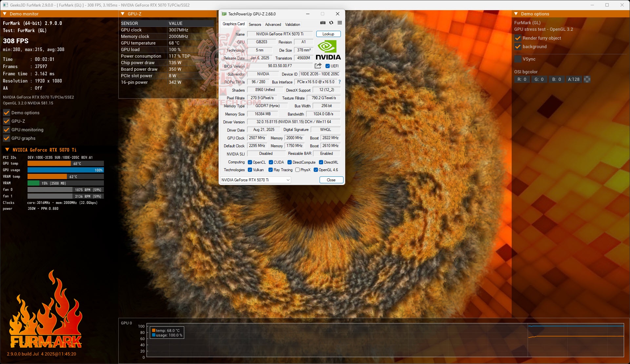630x364 pixels.
Task: Open the GPU-Z hamburger menu
Action: 340,23
